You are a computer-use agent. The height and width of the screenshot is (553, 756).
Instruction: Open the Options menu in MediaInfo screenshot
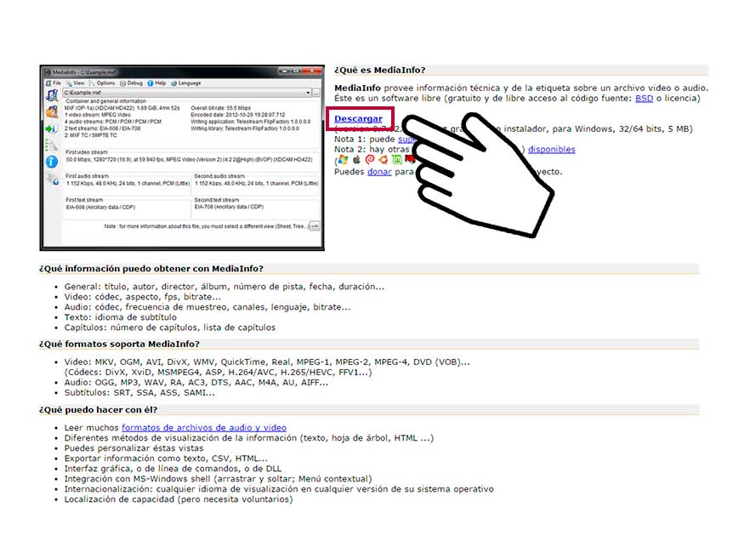coord(102,83)
